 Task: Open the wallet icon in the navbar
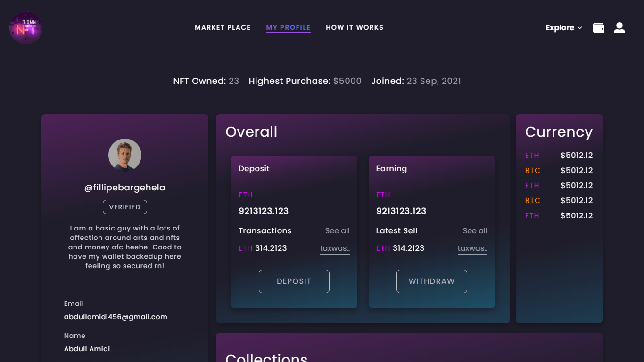[598, 27]
